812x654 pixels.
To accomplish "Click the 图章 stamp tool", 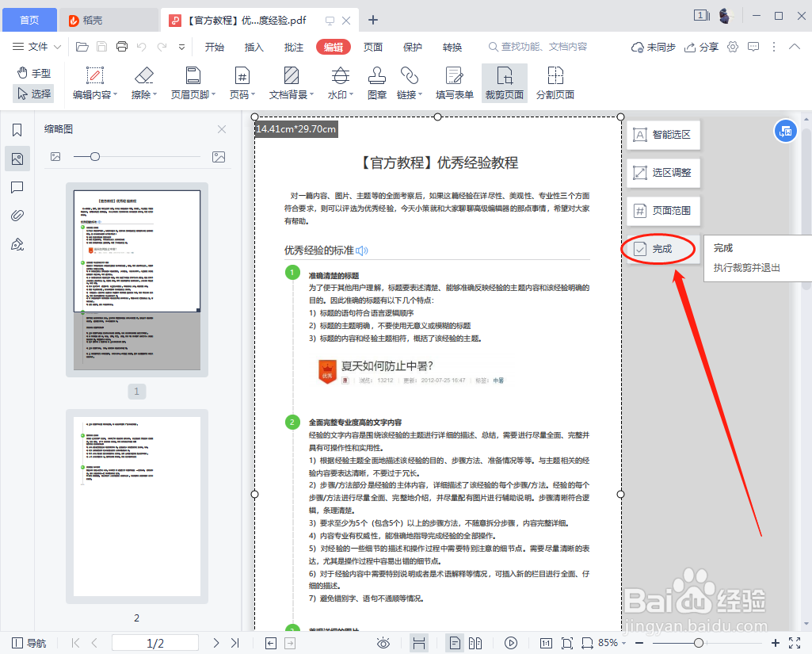I will click(377, 83).
